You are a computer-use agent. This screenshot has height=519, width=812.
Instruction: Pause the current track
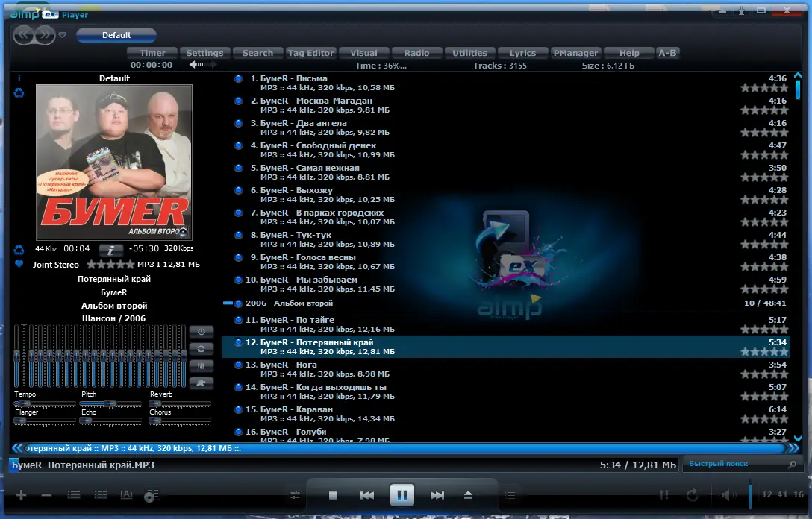tap(402, 495)
